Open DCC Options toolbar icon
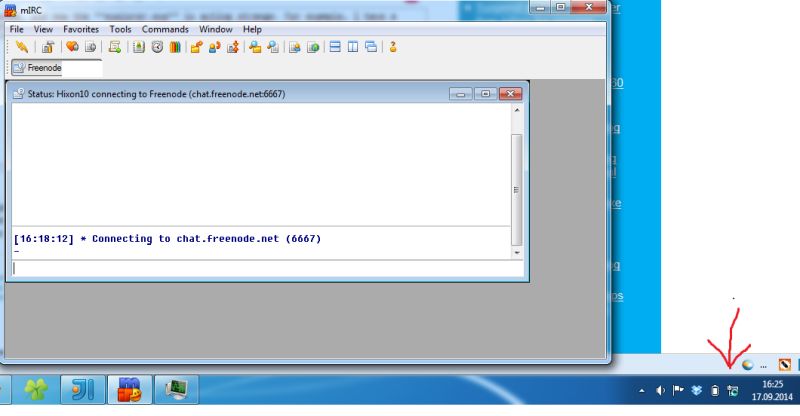800x416 pixels. (x=233, y=47)
